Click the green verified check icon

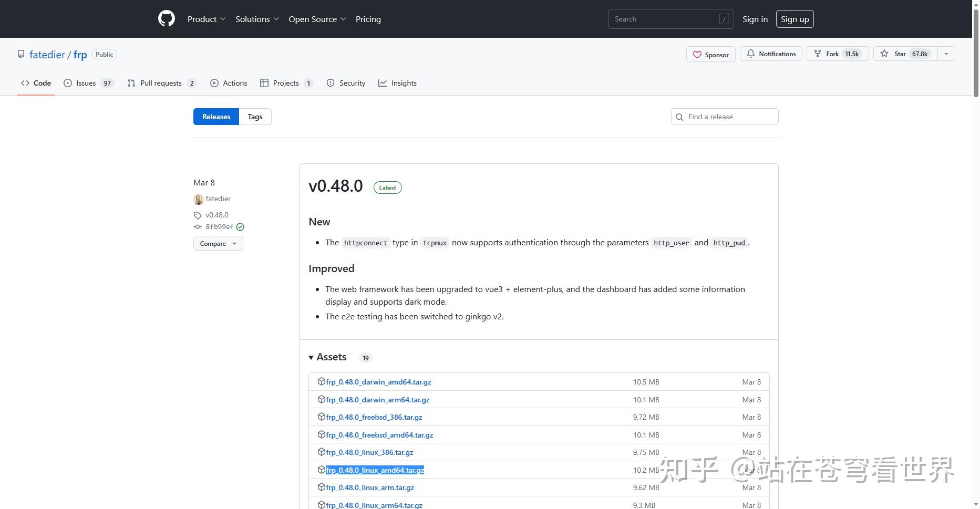[240, 227]
